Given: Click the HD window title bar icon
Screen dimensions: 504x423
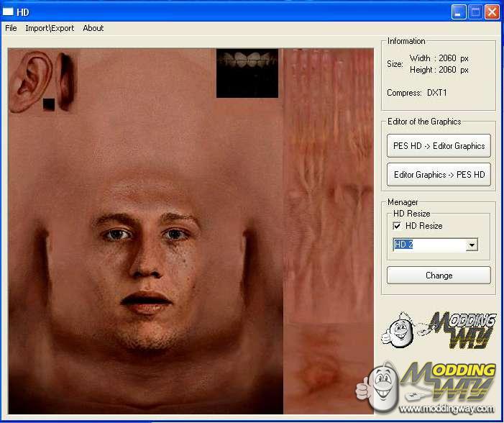Looking at the screenshot, I should (9, 12).
